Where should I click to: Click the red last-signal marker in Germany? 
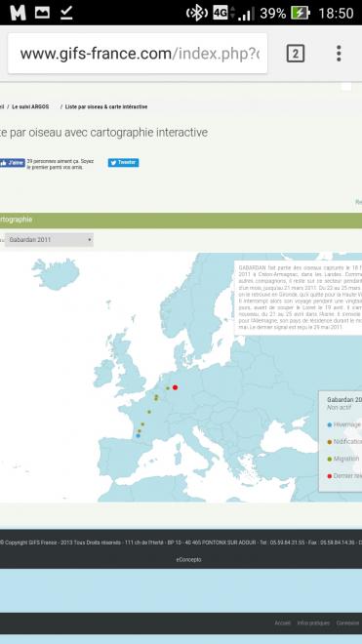click(x=175, y=387)
